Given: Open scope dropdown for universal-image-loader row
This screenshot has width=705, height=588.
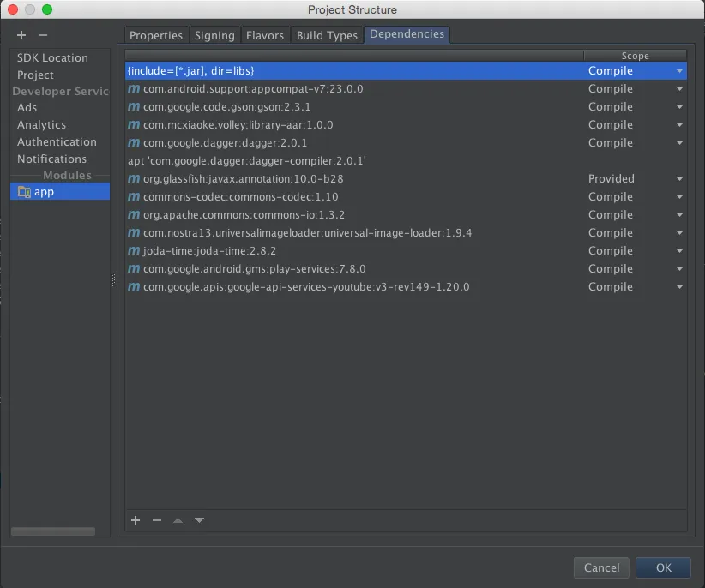Looking at the screenshot, I should [x=679, y=233].
